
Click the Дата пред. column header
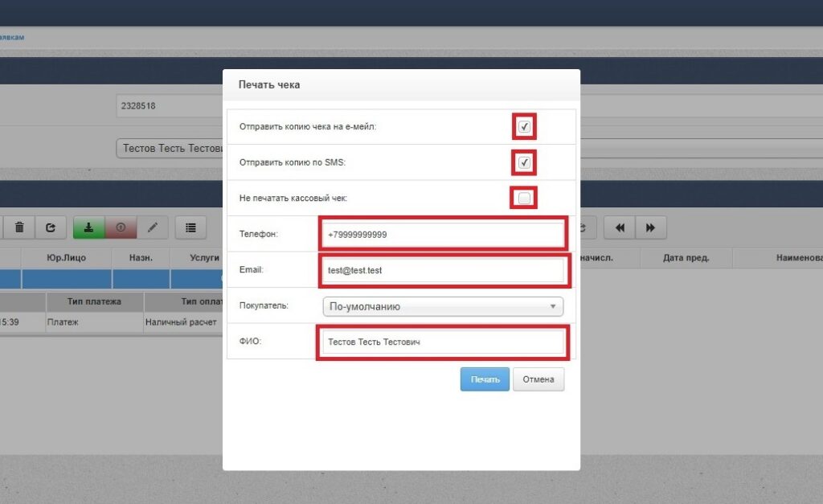[x=686, y=258]
